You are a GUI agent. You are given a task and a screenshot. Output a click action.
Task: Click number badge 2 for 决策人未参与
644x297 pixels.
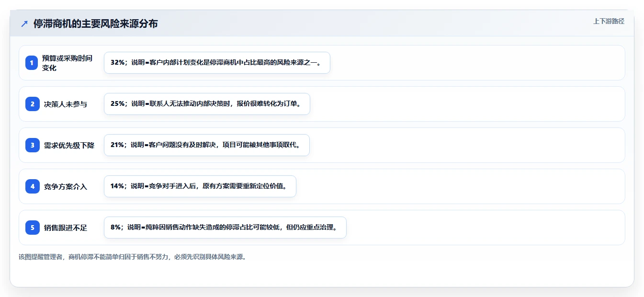click(32, 104)
